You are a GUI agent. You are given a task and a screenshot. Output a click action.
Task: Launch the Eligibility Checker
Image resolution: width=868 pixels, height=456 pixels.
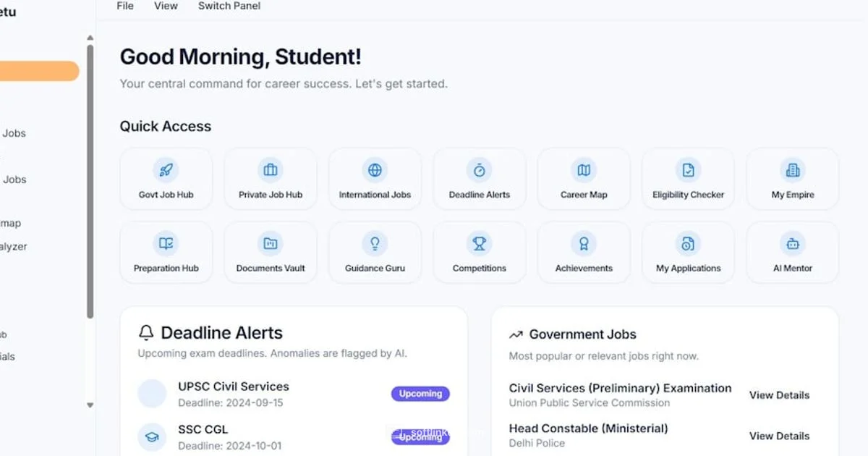pyautogui.click(x=687, y=178)
